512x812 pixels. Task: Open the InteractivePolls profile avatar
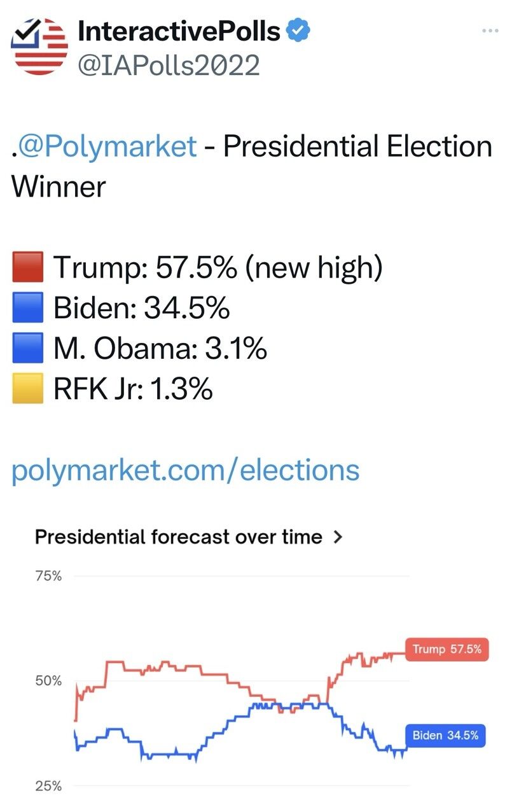39,46
